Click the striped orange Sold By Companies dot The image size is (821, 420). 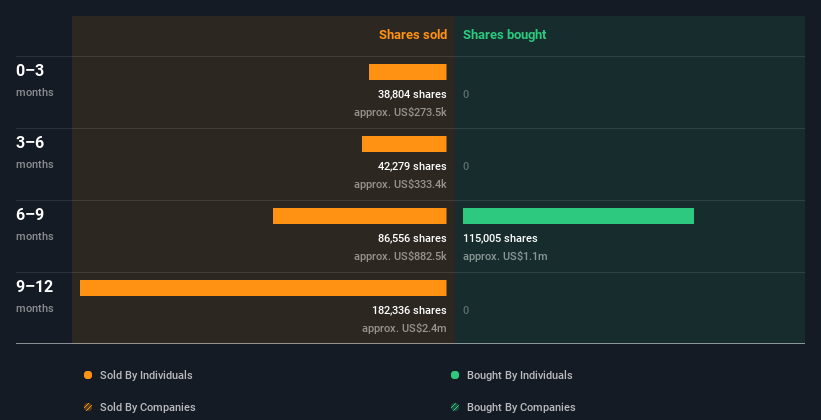[x=88, y=407]
